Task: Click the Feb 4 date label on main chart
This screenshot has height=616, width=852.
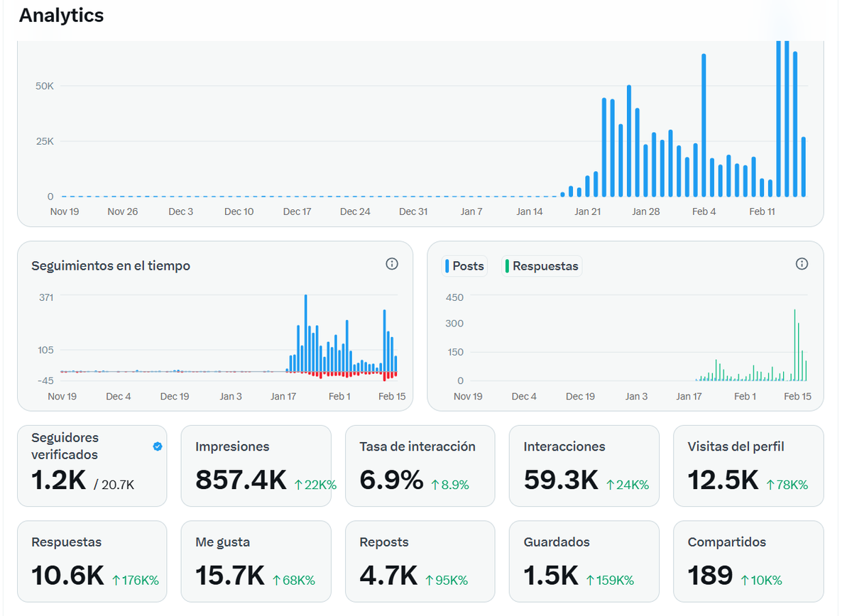Action: click(704, 211)
